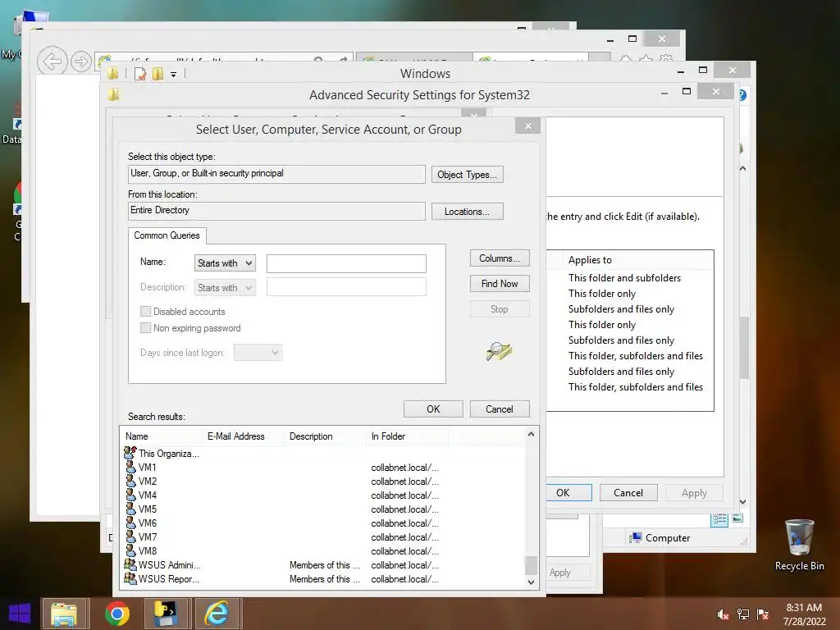The width and height of the screenshot is (840, 630).
Task: Click the clock showing 8:31 AM
Action: click(x=804, y=608)
